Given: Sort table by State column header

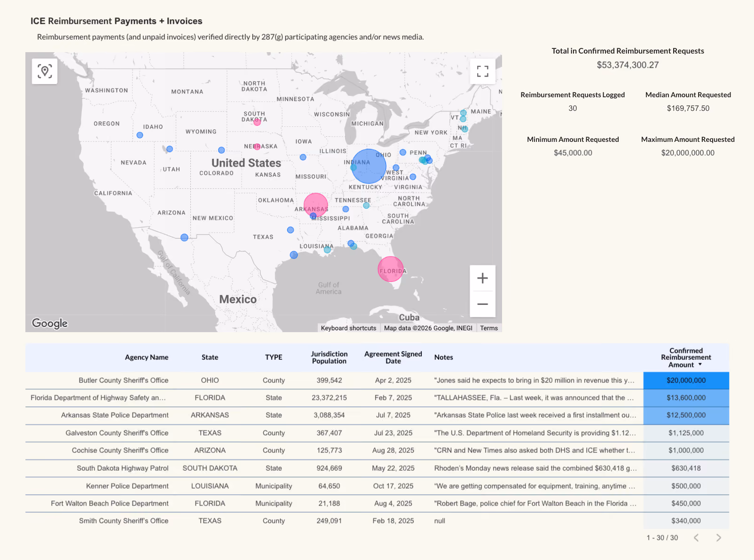Looking at the screenshot, I should pos(210,358).
